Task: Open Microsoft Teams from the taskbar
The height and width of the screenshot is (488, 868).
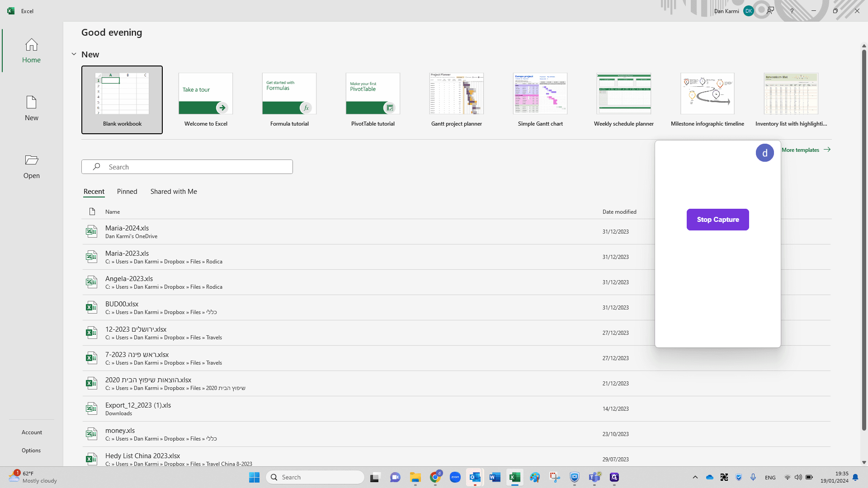Action: (594, 477)
